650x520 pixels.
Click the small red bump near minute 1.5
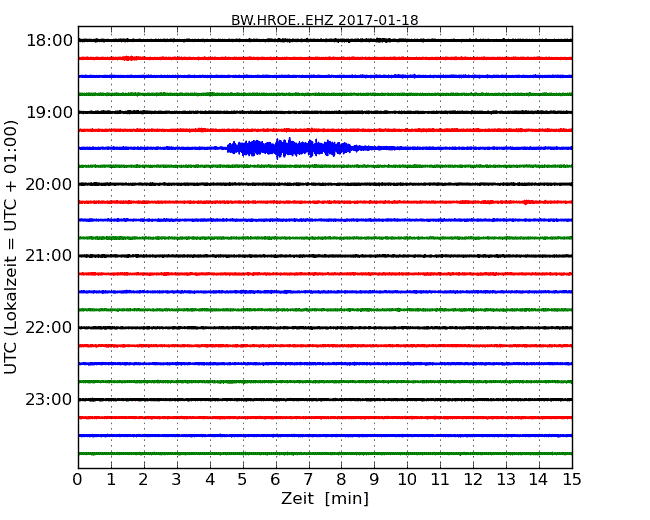[130, 58]
